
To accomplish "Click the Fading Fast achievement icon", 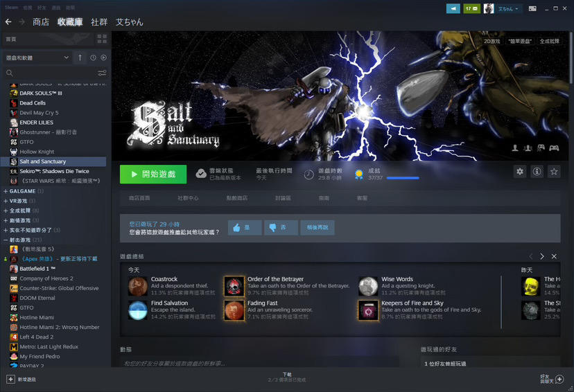I will (234, 310).
